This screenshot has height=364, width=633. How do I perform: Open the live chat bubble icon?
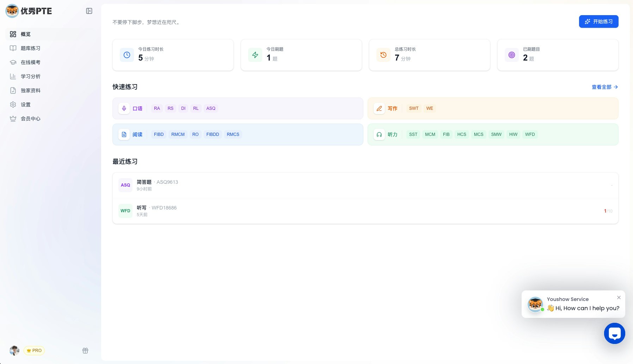pos(614,333)
